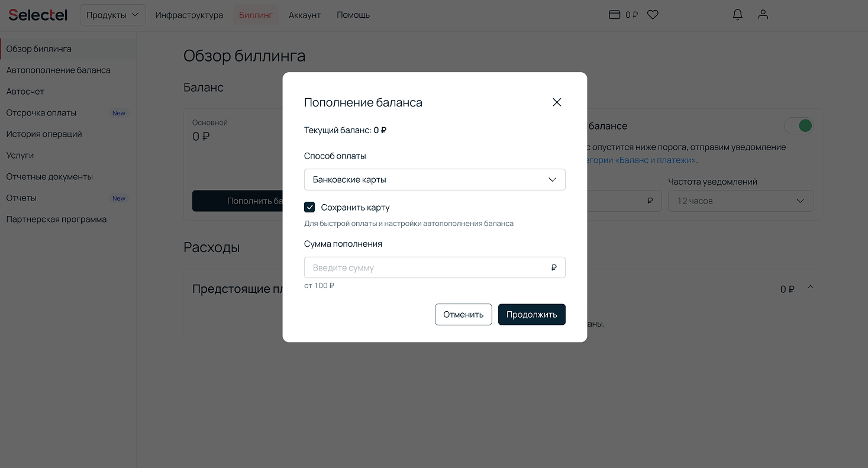Close the balance top-up dialog

pyautogui.click(x=556, y=102)
